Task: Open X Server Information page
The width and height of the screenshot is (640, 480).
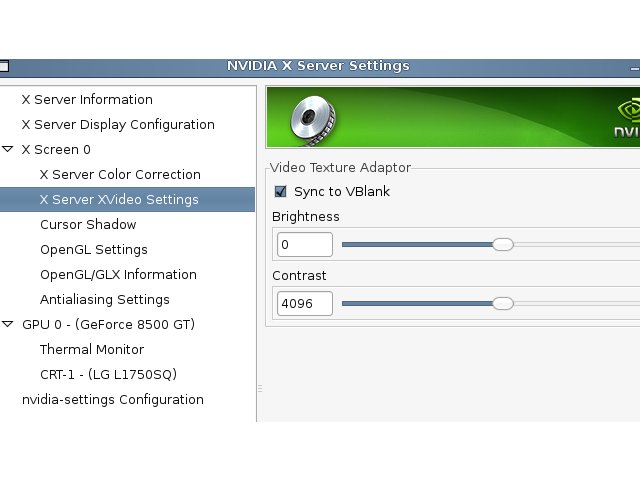Action: pos(87,100)
